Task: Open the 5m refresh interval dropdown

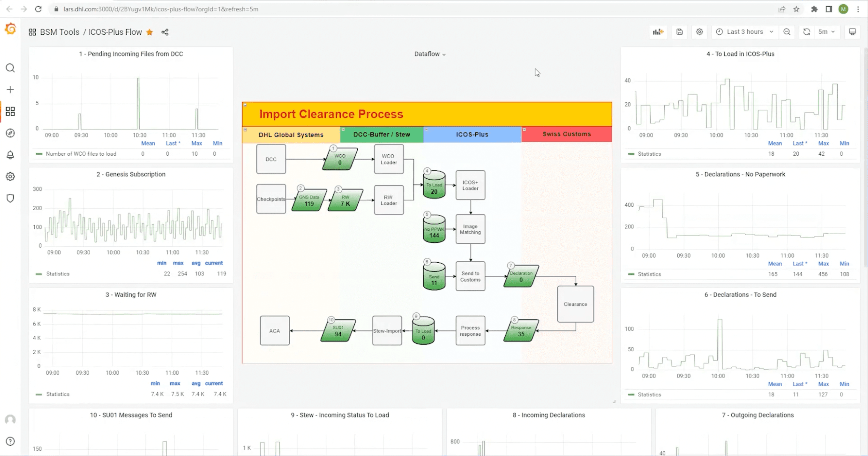Action: point(827,32)
